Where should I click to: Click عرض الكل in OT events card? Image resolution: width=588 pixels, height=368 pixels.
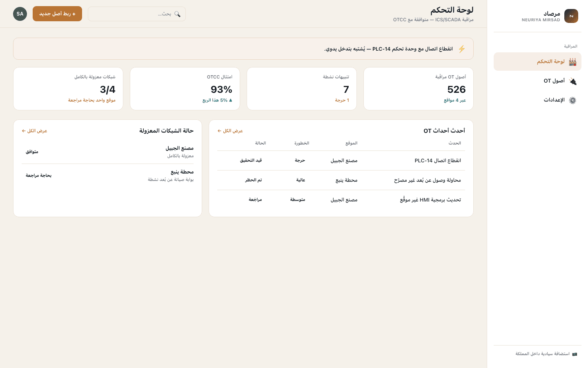click(230, 131)
